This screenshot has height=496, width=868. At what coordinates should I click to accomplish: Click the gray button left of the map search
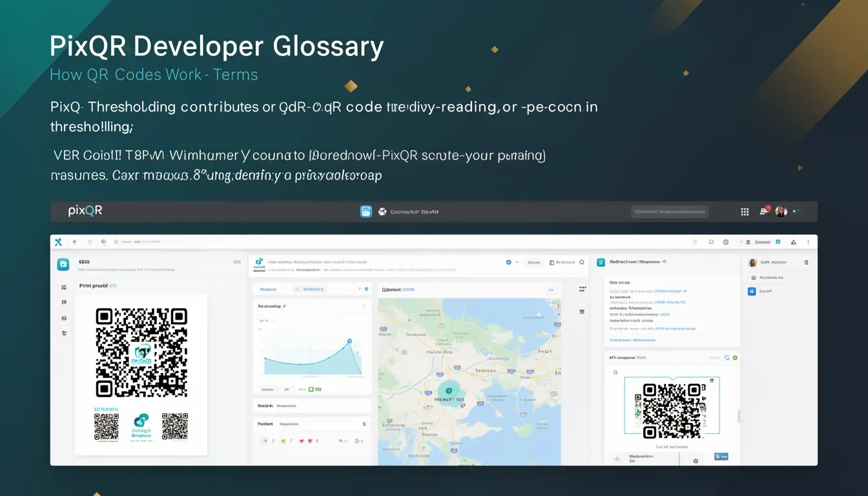point(533,262)
